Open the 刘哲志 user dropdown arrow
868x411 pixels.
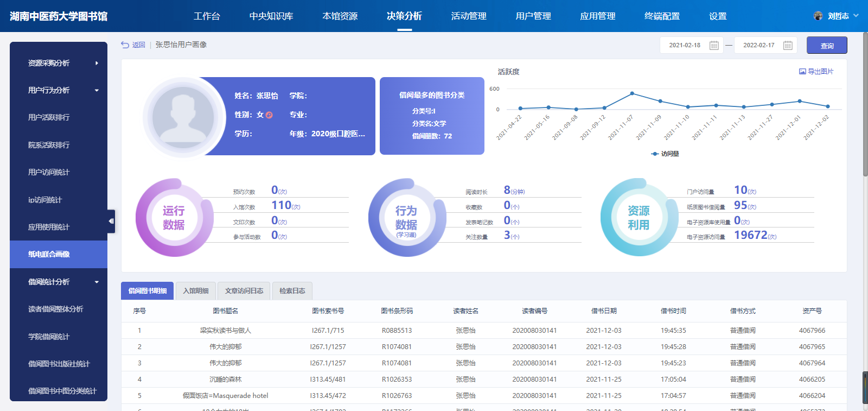(856, 16)
